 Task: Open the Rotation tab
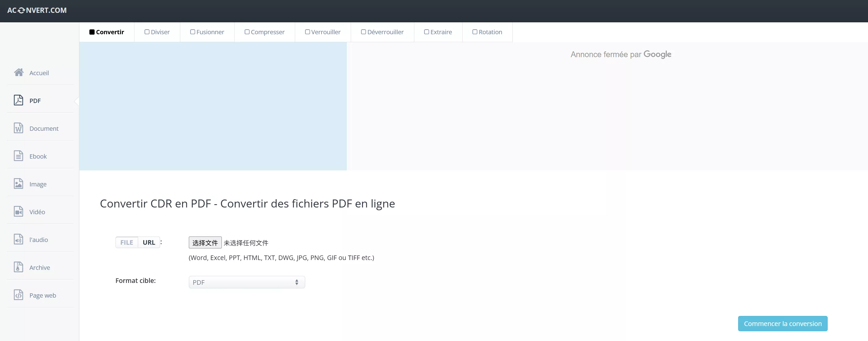pyautogui.click(x=487, y=32)
